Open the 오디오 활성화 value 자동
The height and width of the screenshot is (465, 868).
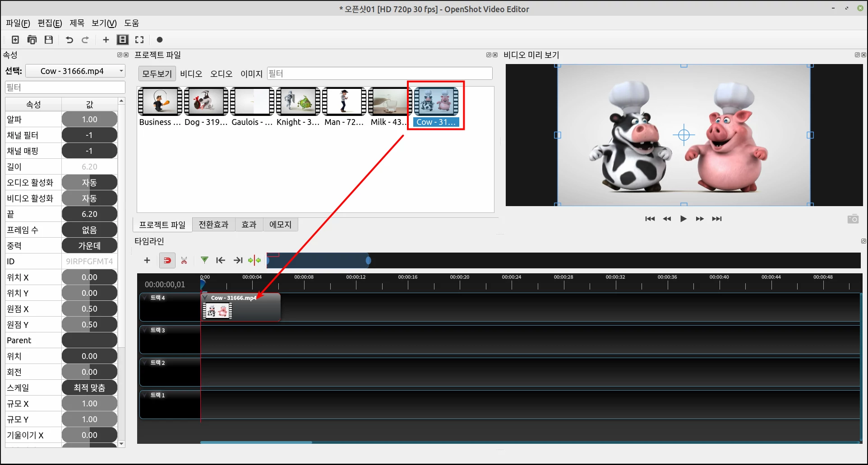[x=89, y=183]
